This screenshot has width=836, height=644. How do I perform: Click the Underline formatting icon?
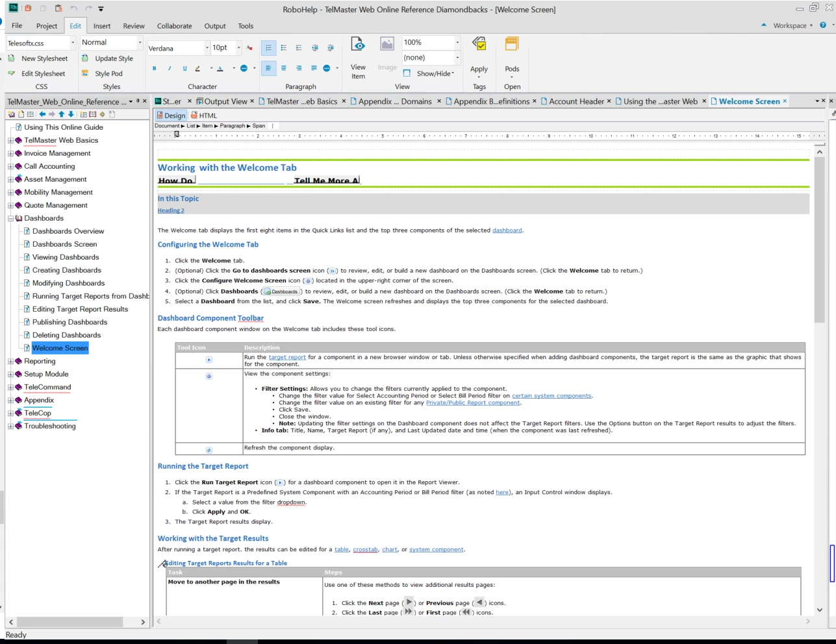click(x=184, y=68)
